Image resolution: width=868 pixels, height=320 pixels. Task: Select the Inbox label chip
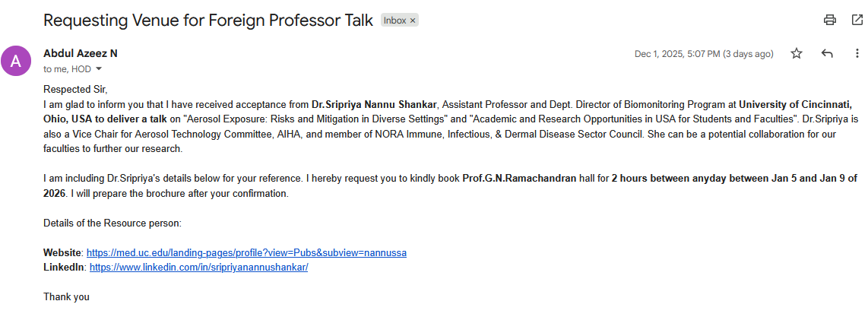[x=395, y=21]
